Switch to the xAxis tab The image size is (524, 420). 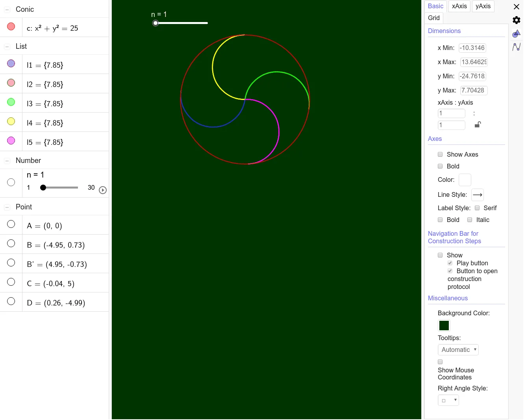click(459, 6)
